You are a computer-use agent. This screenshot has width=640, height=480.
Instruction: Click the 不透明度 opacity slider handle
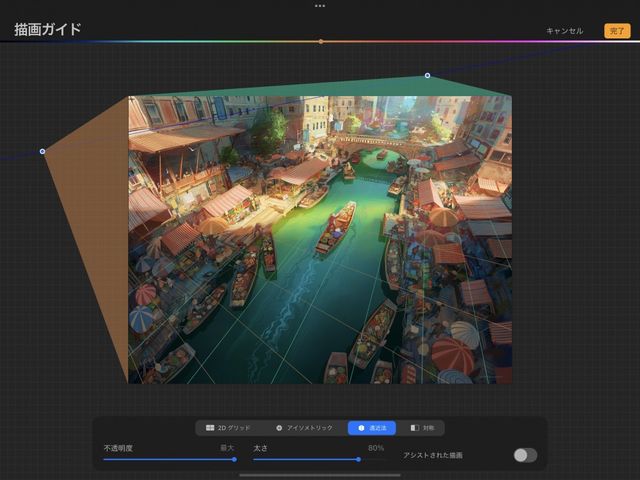coord(234,460)
